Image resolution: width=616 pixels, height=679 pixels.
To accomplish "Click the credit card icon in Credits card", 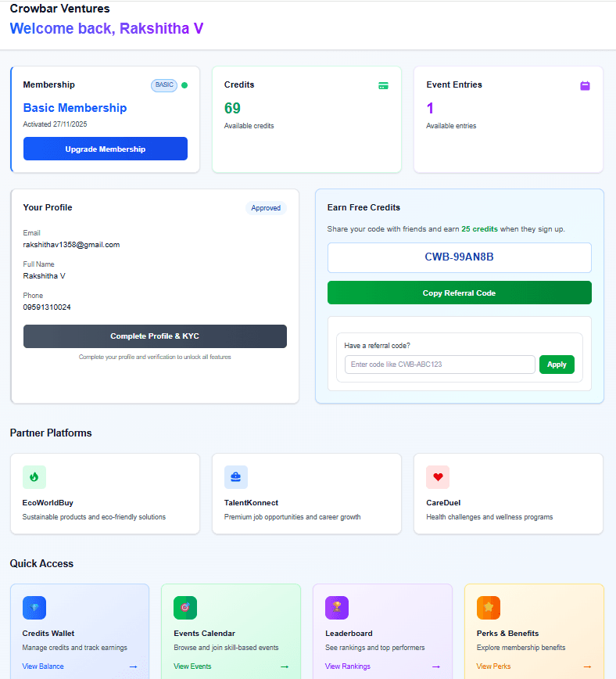I will [383, 85].
